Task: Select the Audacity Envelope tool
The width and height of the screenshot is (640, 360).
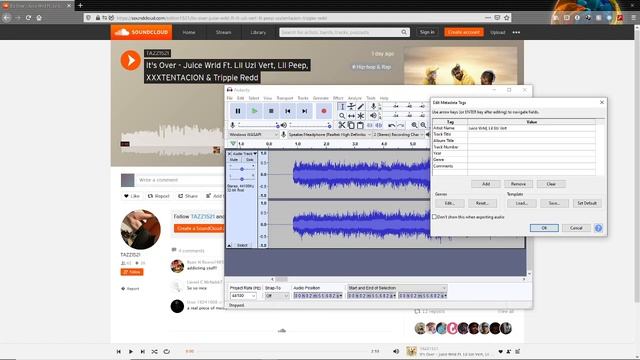Action: pyautogui.click(x=351, y=107)
